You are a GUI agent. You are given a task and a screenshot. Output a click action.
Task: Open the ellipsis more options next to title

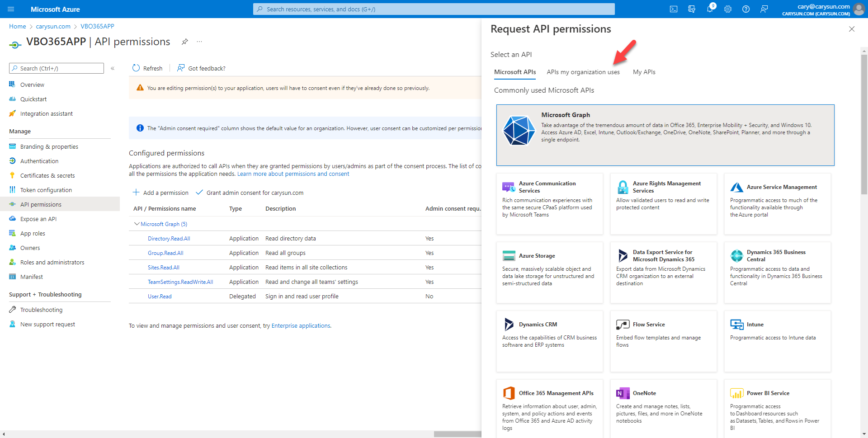(x=199, y=42)
